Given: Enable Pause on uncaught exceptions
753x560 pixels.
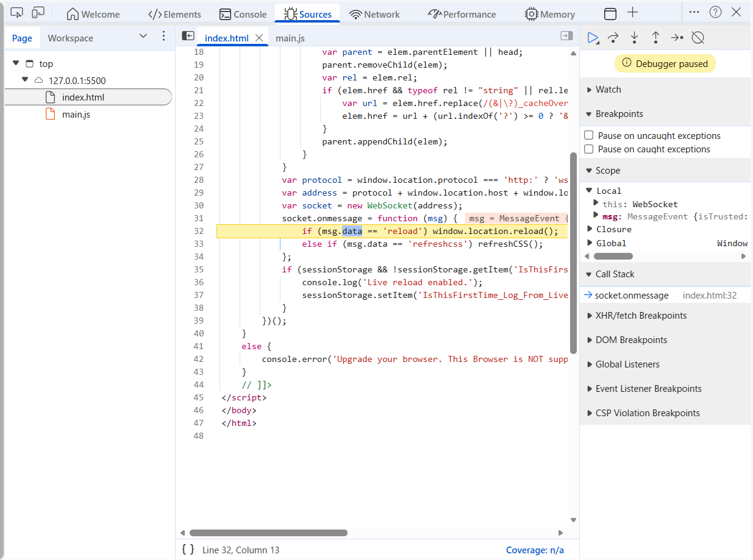Looking at the screenshot, I should click(589, 135).
